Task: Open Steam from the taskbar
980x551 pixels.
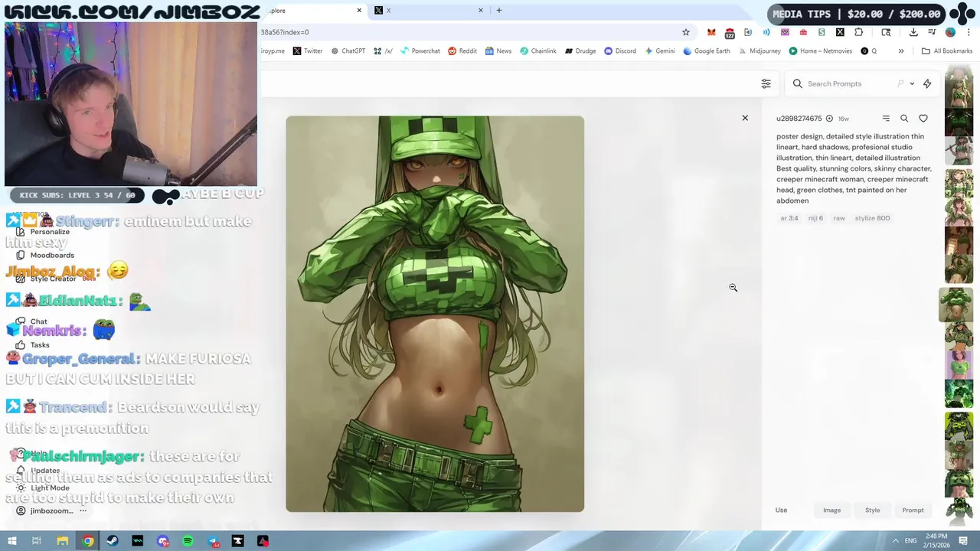Action: pyautogui.click(x=113, y=541)
